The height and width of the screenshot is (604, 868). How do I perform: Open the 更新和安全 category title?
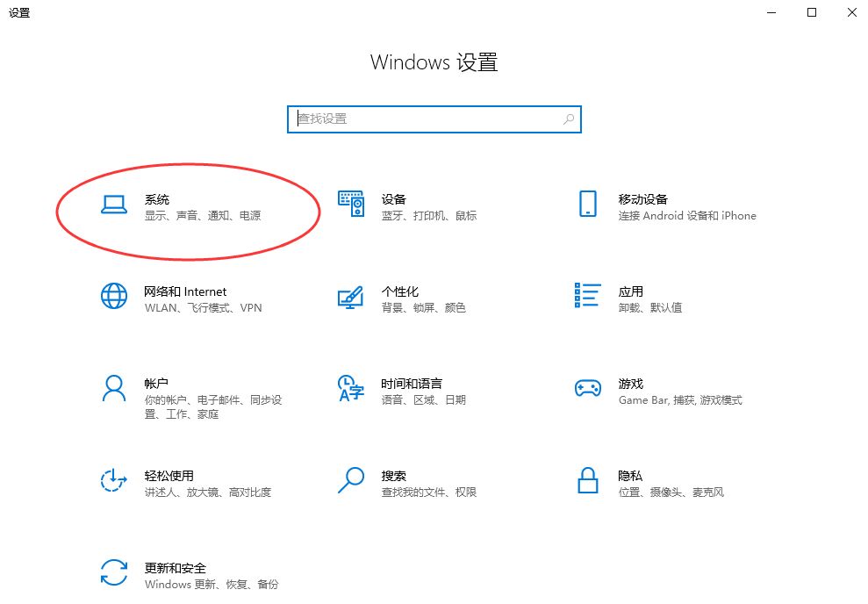[x=175, y=568]
